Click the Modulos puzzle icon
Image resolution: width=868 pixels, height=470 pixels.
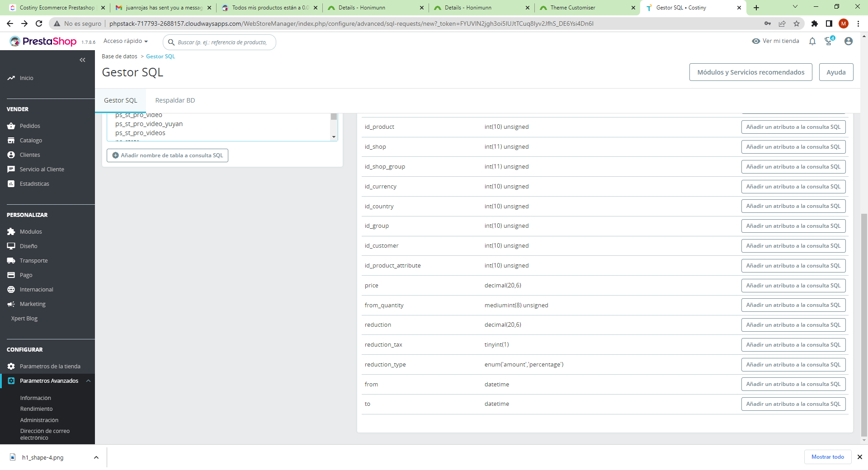pos(11,232)
